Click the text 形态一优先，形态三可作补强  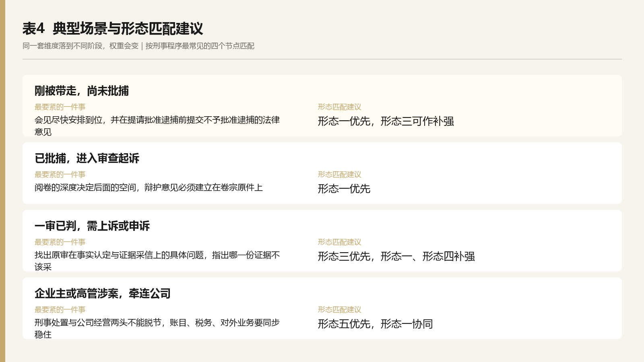pos(386,121)
